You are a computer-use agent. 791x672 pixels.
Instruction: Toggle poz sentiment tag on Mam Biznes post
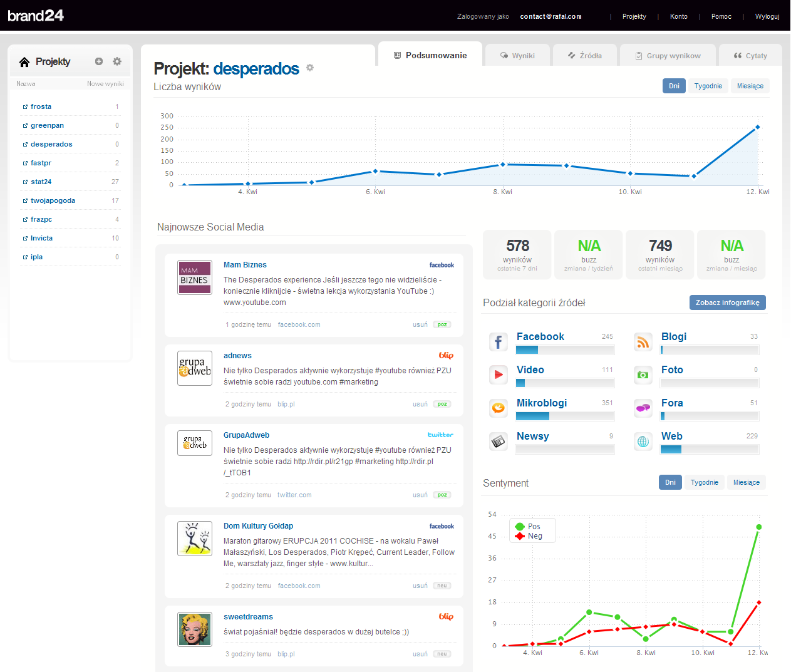(x=442, y=324)
